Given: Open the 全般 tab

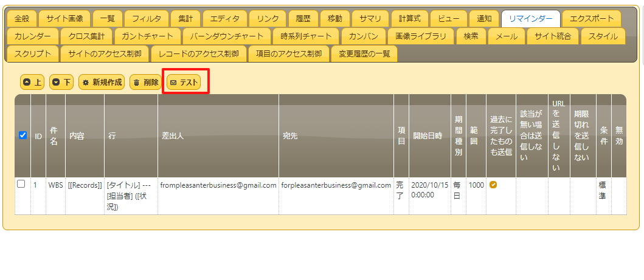Looking at the screenshot, I should click(x=22, y=18).
